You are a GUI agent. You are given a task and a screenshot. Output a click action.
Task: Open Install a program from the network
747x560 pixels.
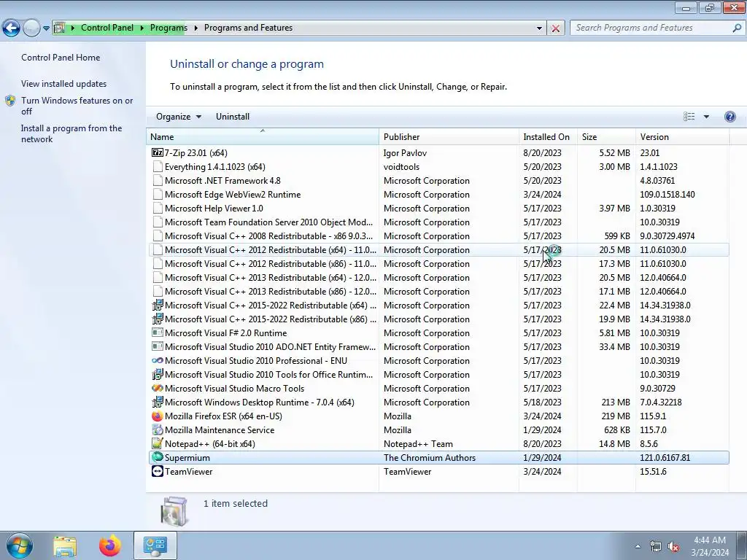[71, 133]
